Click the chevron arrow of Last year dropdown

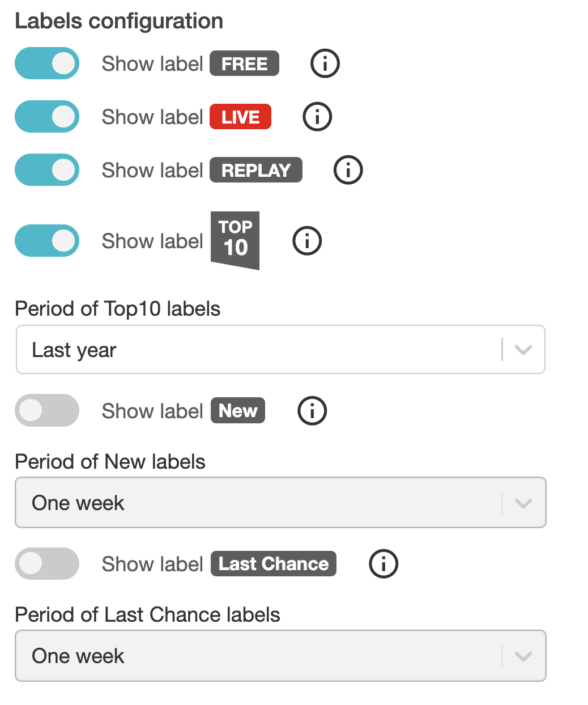pos(523,350)
